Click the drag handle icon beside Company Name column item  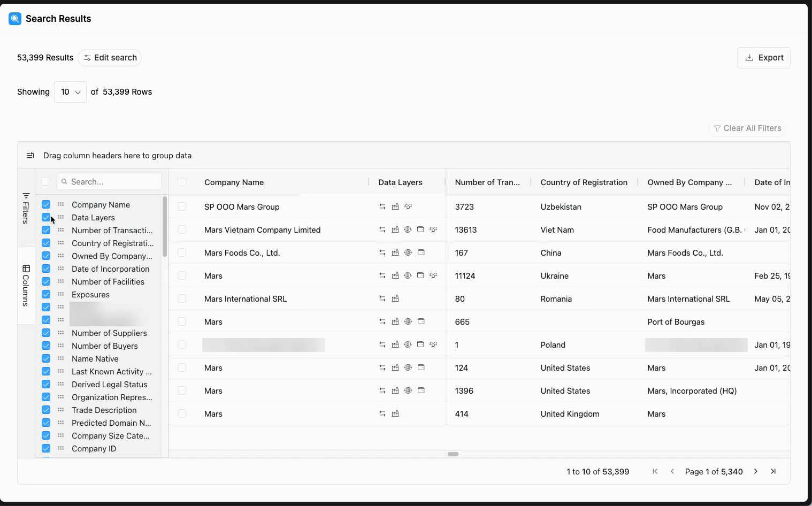[61, 204]
